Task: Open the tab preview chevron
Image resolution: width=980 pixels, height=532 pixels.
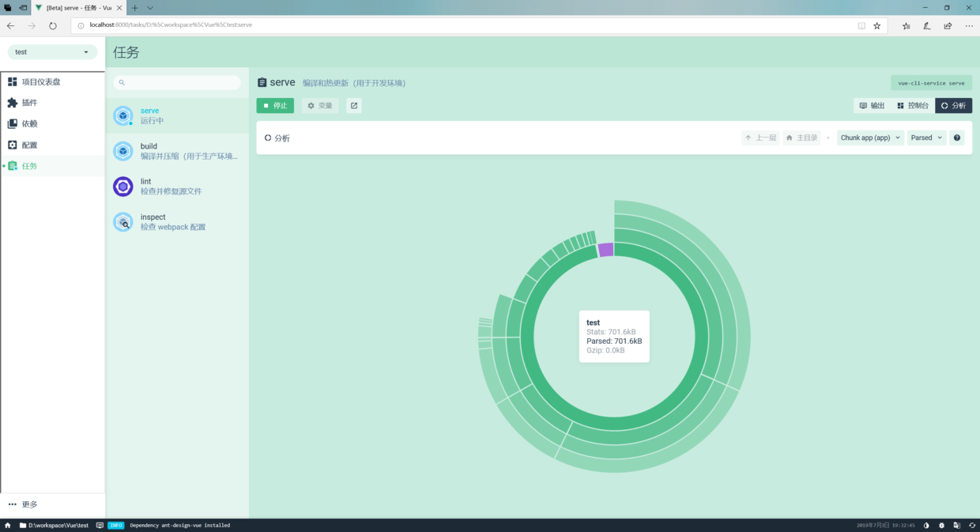Action: (150, 8)
